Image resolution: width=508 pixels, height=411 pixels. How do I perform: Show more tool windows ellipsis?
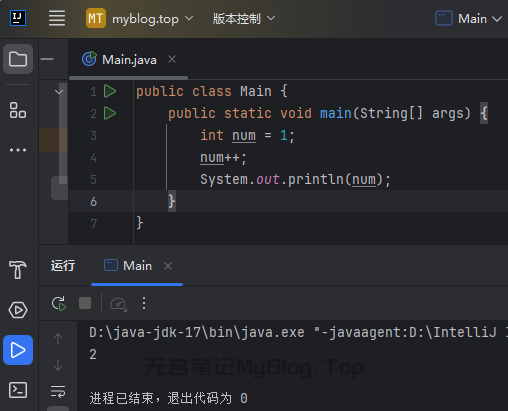click(x=18, y=150)
